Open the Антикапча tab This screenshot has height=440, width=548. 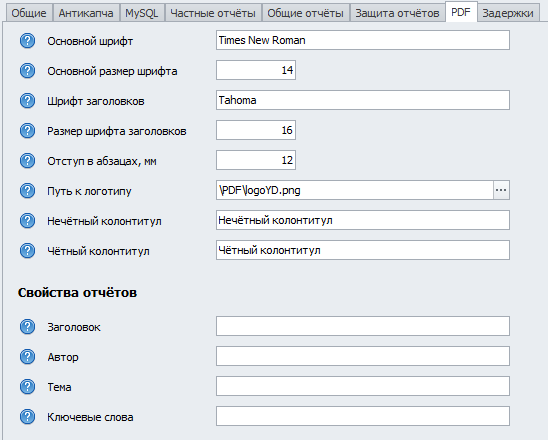point(86,13)
